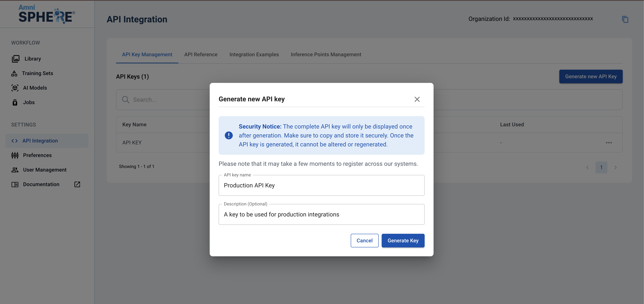The height and width of the screenshot is (304, 644).
Task: Click the User Management people icon
Action: pos(15,170)
